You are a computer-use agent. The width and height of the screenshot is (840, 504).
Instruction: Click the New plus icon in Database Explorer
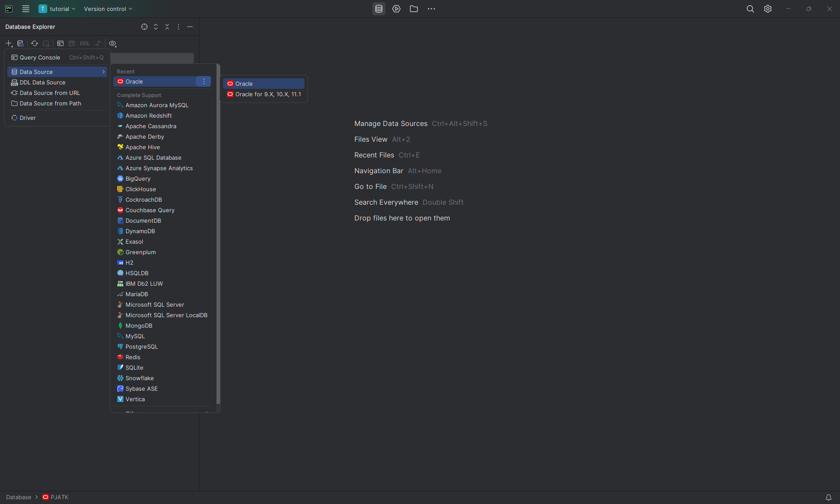(9, 43)
